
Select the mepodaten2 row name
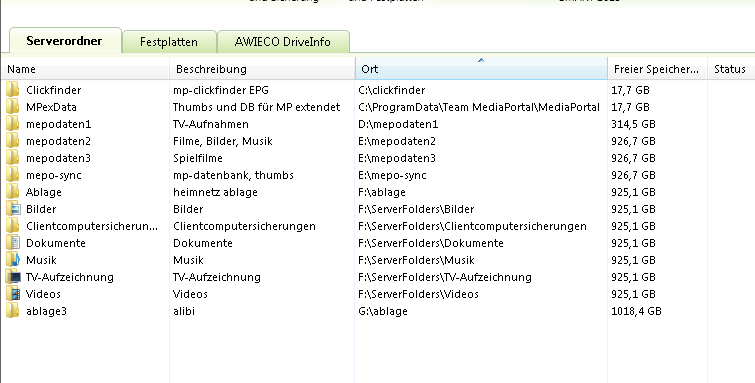click(58, 141)
